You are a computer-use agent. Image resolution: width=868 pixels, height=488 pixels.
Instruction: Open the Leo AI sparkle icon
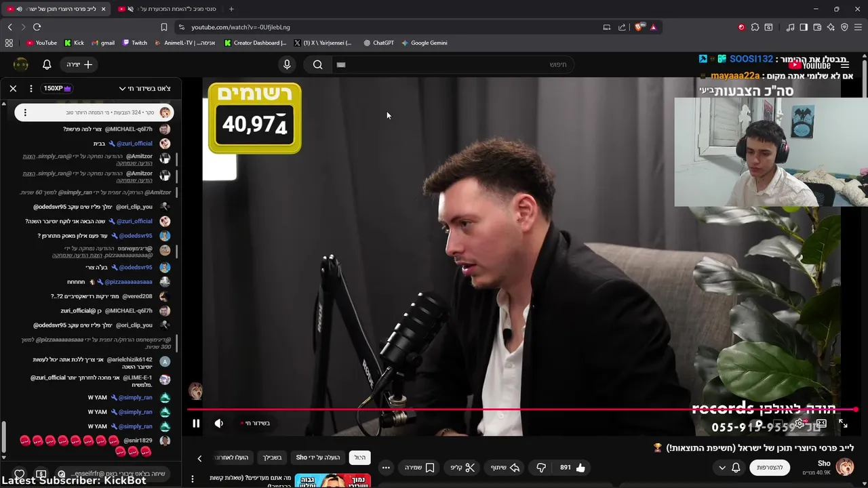tap(831, 27)
